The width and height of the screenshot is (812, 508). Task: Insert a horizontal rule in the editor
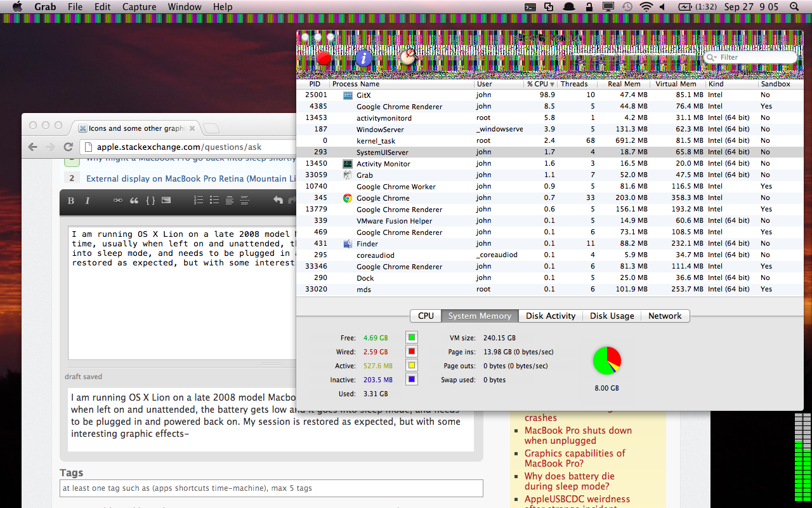[x=245, y=201]
